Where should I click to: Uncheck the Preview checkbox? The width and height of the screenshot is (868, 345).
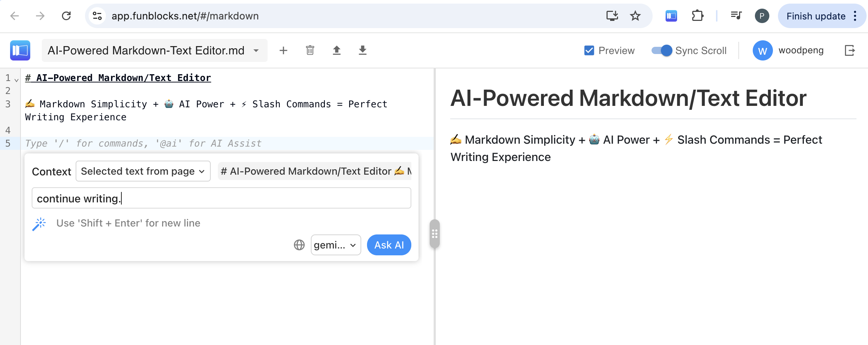[x=589, y=50]
